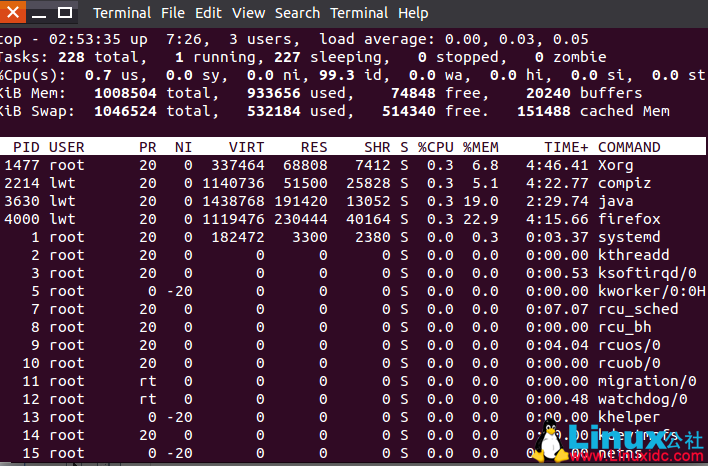The height and width of the screenshot is (466, 708).
Task: Click the PID column header
Action: point(26,147)
